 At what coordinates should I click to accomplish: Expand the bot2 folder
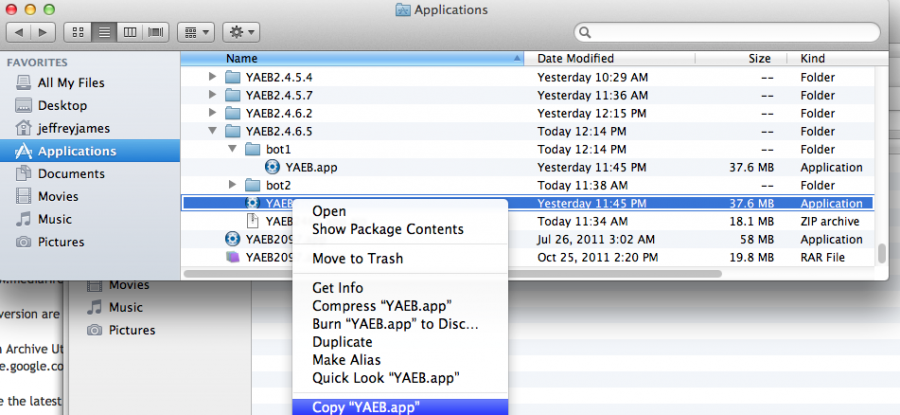pyautogui.click(x=232, y=185)
